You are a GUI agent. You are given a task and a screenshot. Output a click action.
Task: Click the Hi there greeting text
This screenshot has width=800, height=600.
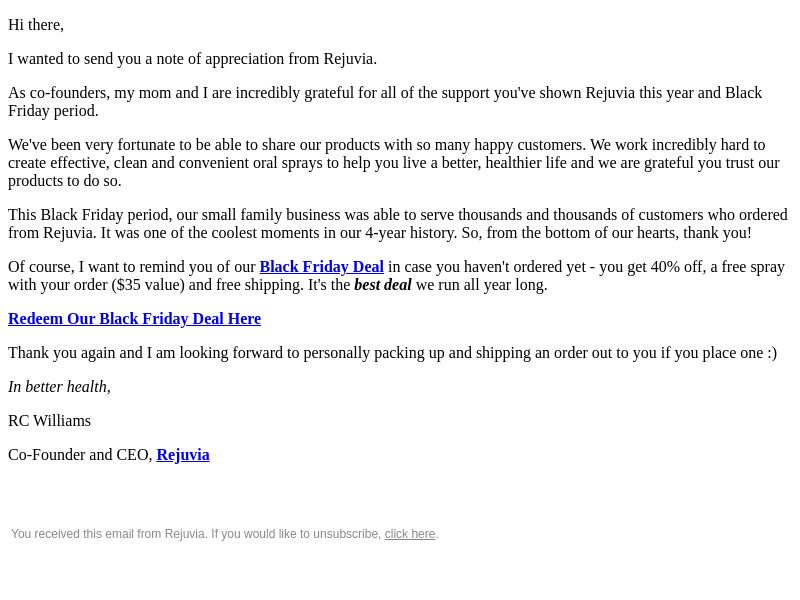click(x=36, y=25)
